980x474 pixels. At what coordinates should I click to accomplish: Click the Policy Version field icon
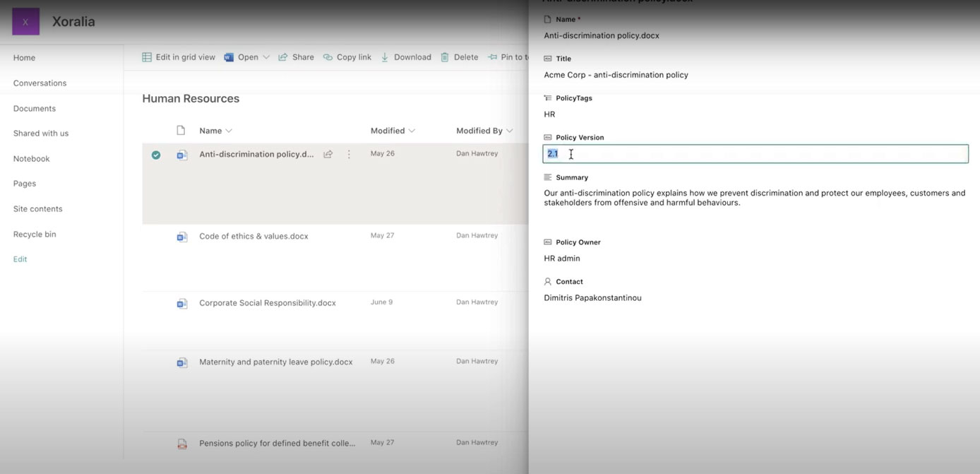coord(548,138)
